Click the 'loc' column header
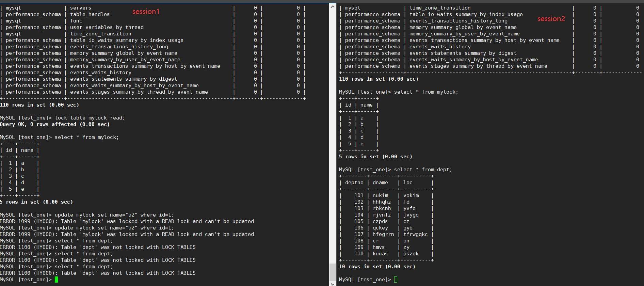Viewport: 644px width, 286px height. pos(408,182)
